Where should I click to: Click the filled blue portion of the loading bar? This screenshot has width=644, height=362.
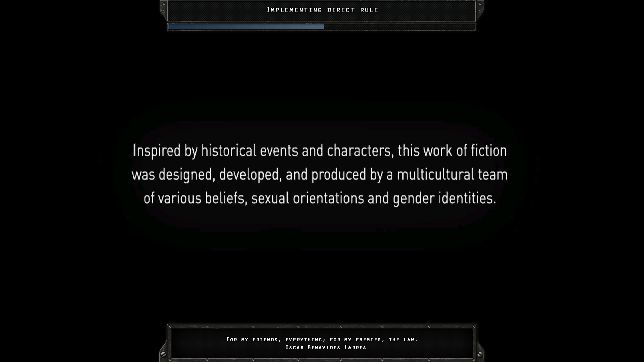click(x=246, y=27)
